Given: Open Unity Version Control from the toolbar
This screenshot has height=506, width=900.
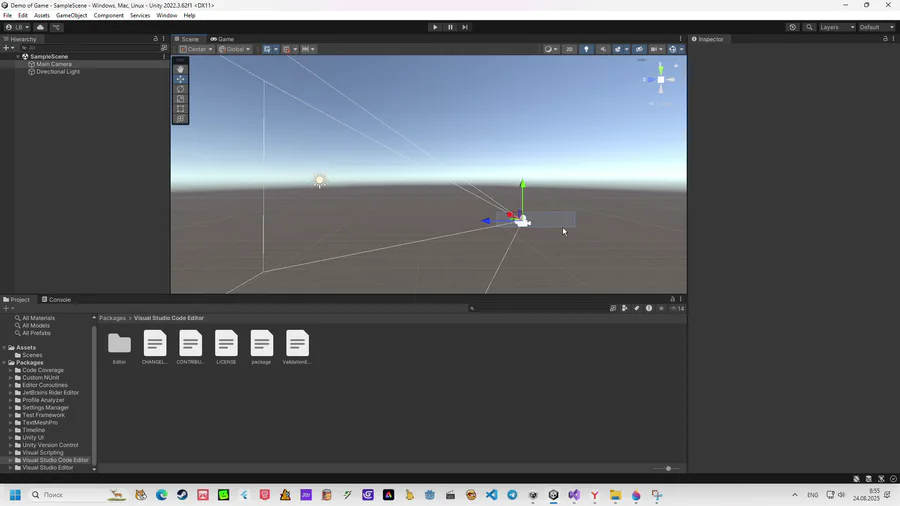Looking at the screenshot, I should click(x=56, y=27).
